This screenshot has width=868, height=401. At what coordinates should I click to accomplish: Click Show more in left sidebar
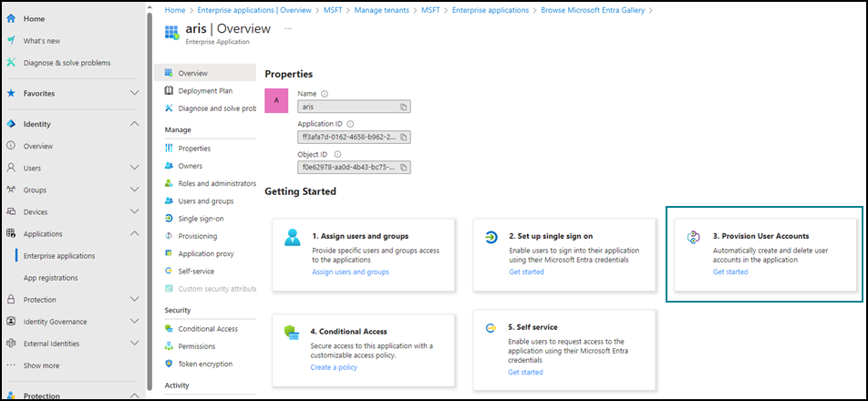[x=41, y=365]
